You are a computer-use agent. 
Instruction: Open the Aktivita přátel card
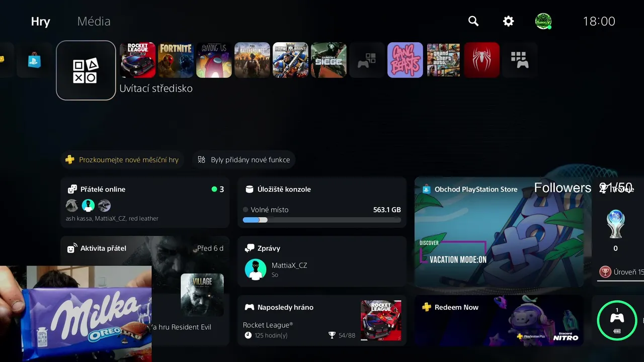pyautogui.click(x=145, y=291)
